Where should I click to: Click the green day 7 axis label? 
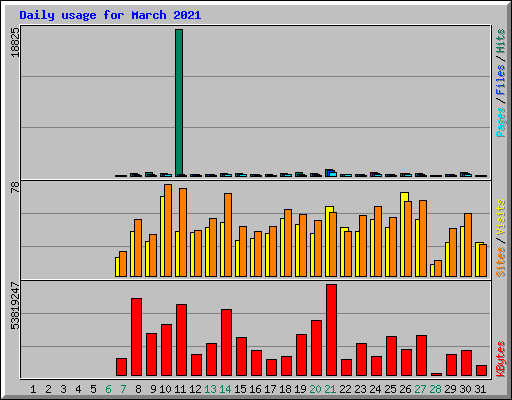click(123, 389)
